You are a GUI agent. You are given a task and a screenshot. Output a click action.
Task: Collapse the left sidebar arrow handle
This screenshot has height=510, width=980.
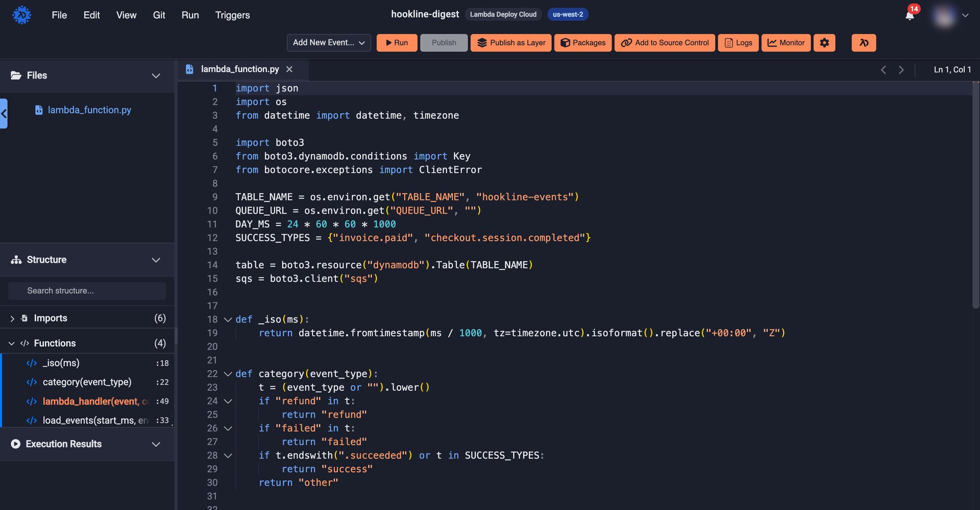(4, 113)
